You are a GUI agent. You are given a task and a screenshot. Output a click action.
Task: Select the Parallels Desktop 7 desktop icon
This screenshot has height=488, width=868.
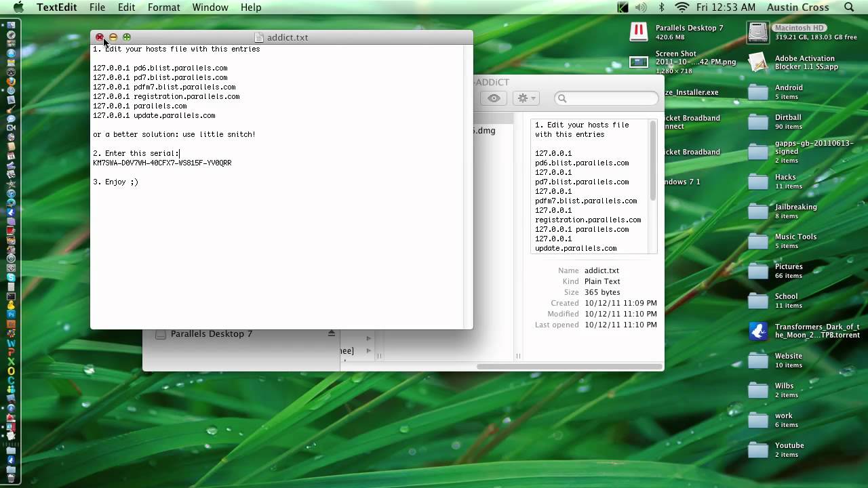[639, 33]
